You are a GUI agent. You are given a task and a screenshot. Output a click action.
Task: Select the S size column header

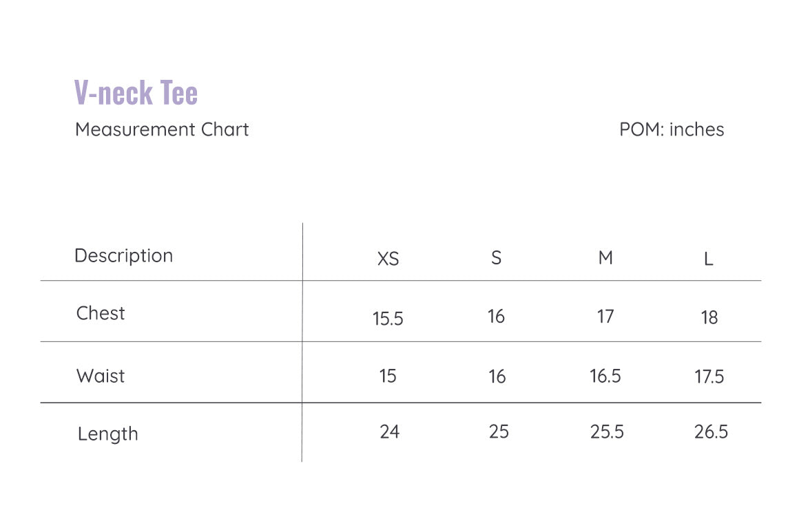497,257
